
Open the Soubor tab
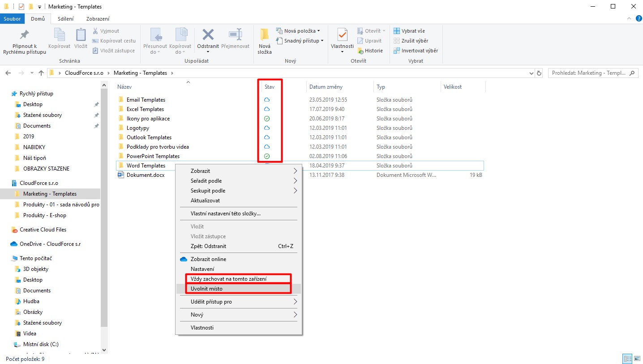tap(13, 19)
